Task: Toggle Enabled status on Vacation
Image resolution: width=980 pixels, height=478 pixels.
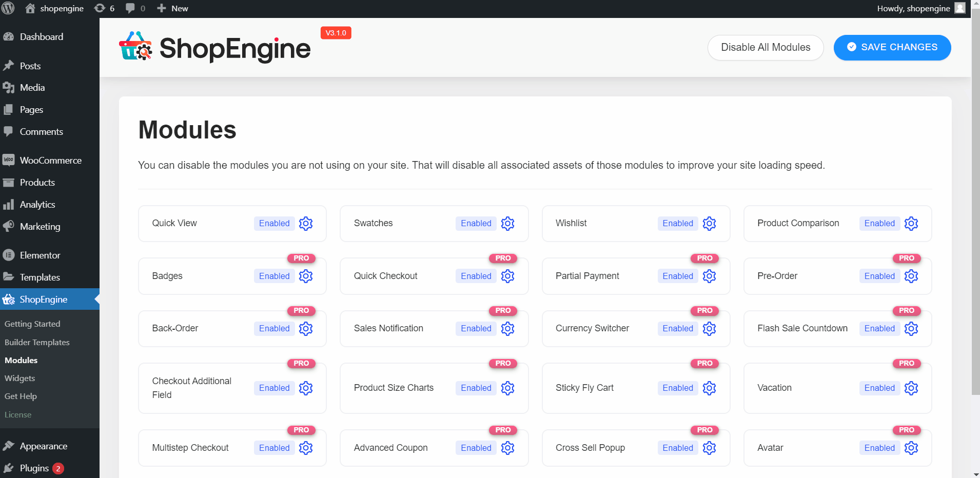Action: 879,388
